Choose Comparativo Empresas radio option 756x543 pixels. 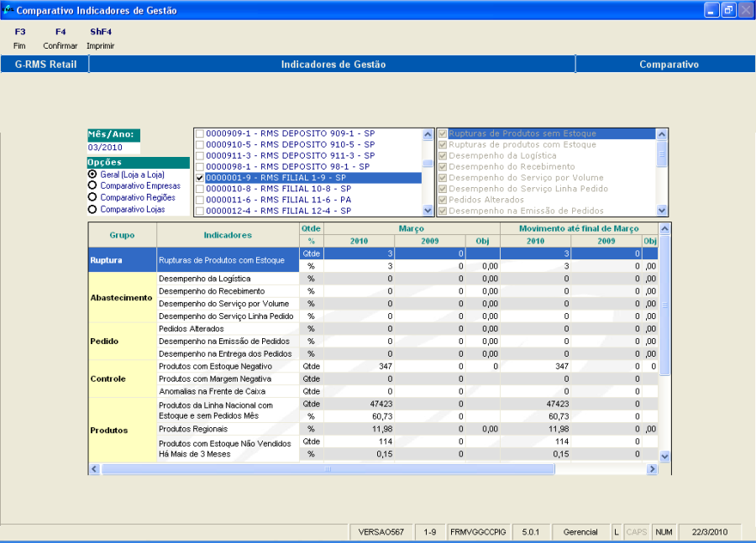(92, 185)
